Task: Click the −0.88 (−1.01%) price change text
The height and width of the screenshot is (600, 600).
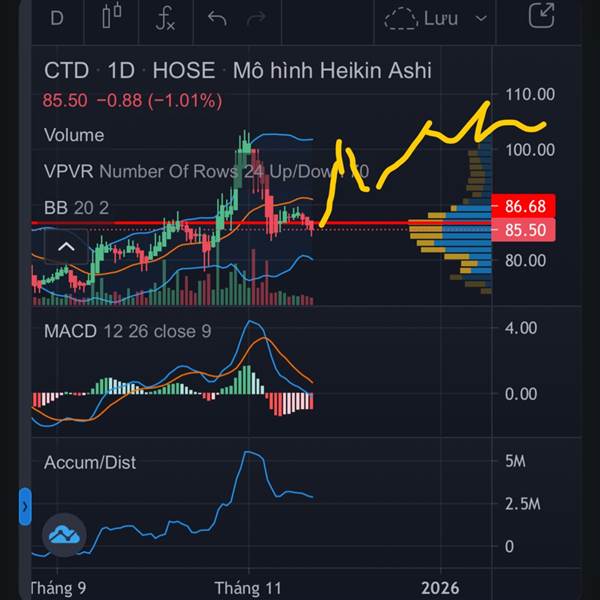Action: click(159, 101)
